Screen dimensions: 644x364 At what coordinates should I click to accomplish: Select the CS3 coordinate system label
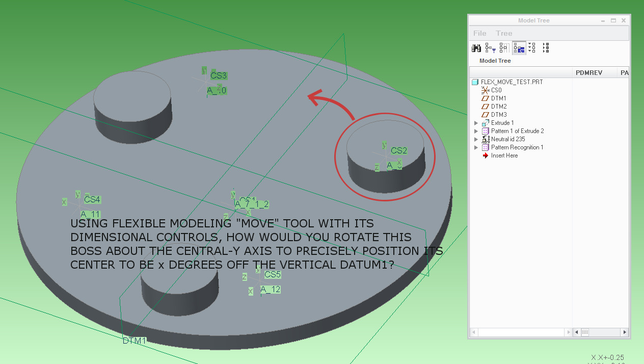(x=219, y=75)
